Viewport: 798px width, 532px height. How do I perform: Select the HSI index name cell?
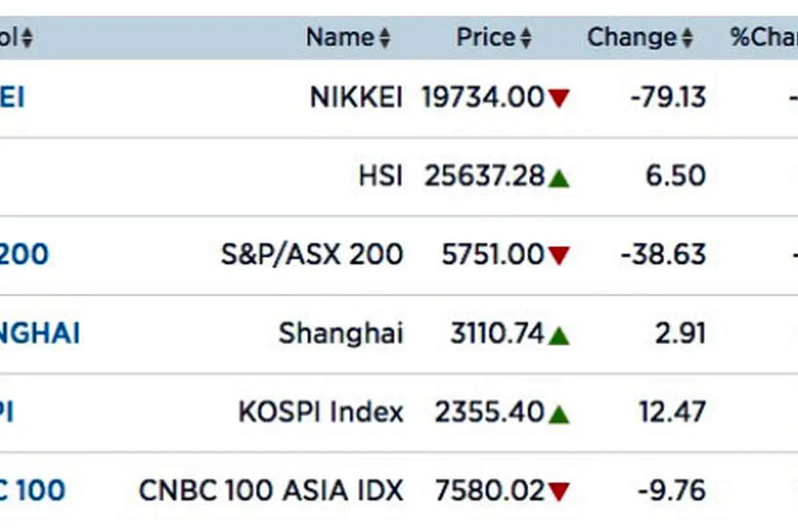point(380,176)
